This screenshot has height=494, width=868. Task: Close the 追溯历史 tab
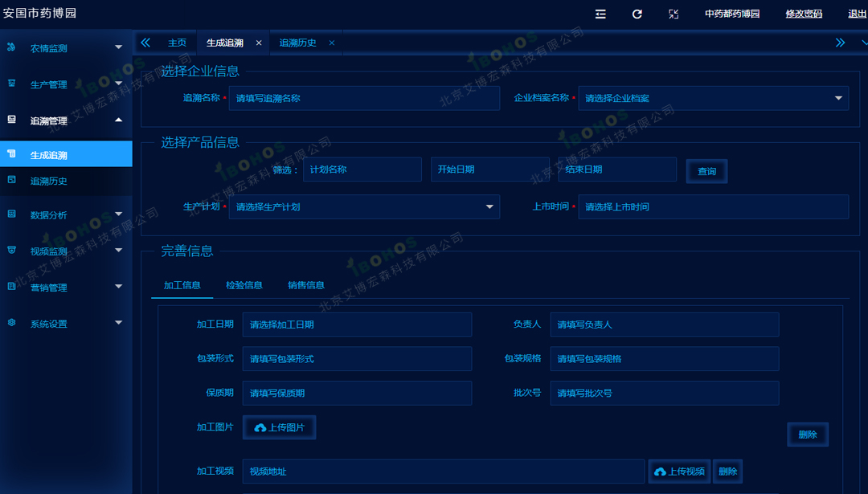coord(332,43)
